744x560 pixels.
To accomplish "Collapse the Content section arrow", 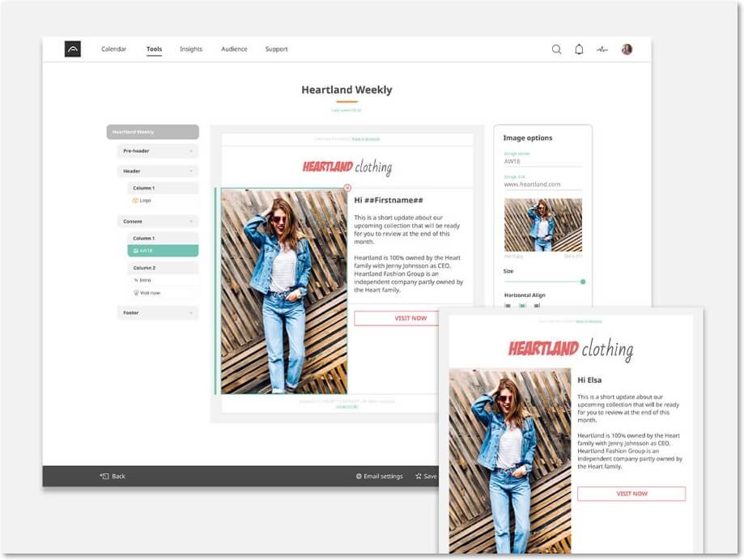I will pos(191,222).
